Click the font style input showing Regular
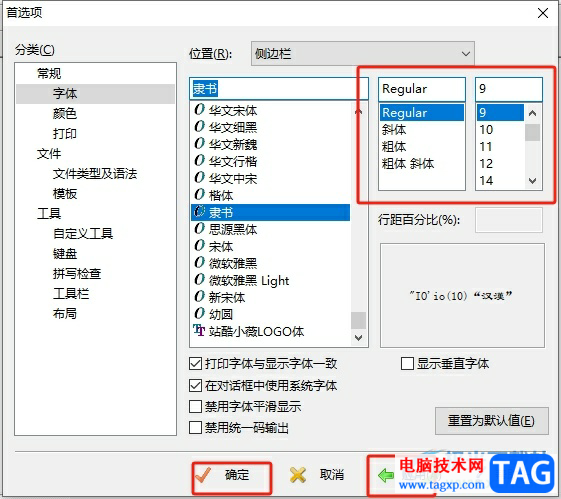The height and width of the screenshot is (499, 561). coord(422,89)
